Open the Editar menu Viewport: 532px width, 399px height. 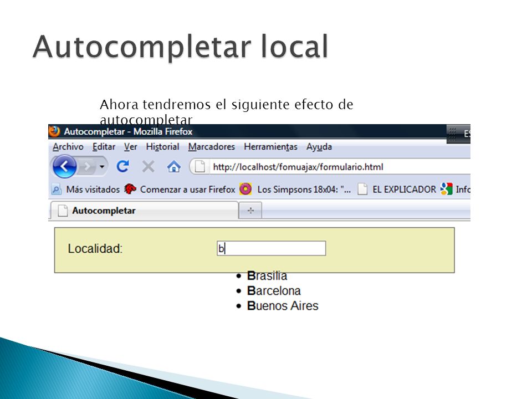click(104, 147)
